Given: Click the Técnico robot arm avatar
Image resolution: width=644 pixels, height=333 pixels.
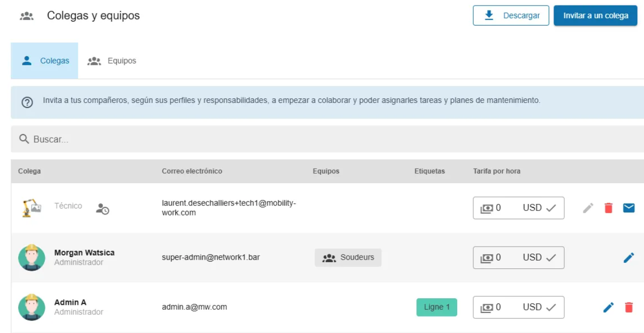Looking at the screenshot, I should (x=32, y=208).
